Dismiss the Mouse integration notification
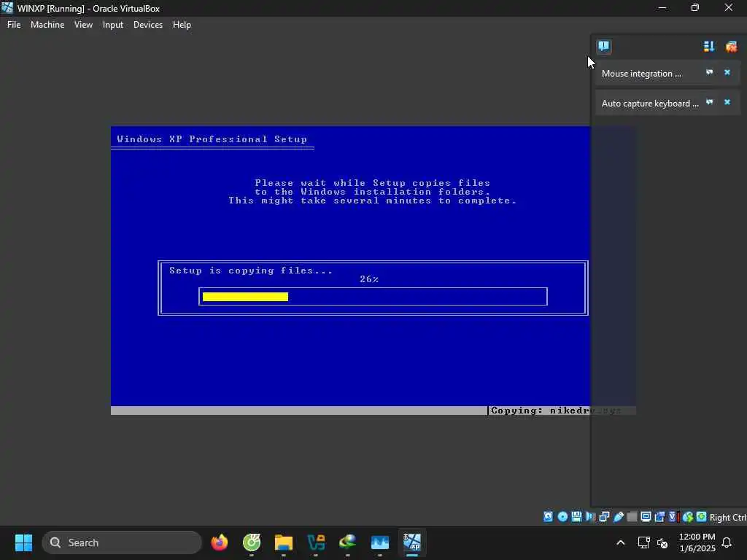This screenshot has height=560, width=747. coord(727,72)
